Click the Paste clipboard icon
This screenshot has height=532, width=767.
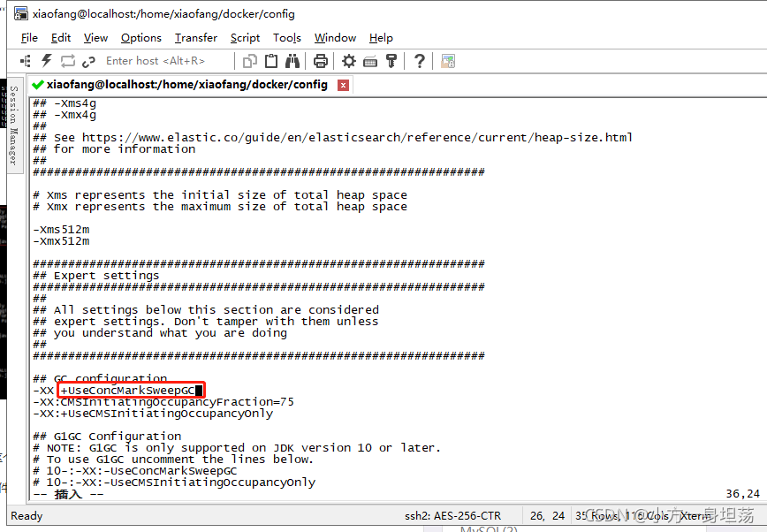[x=271, y=61]
